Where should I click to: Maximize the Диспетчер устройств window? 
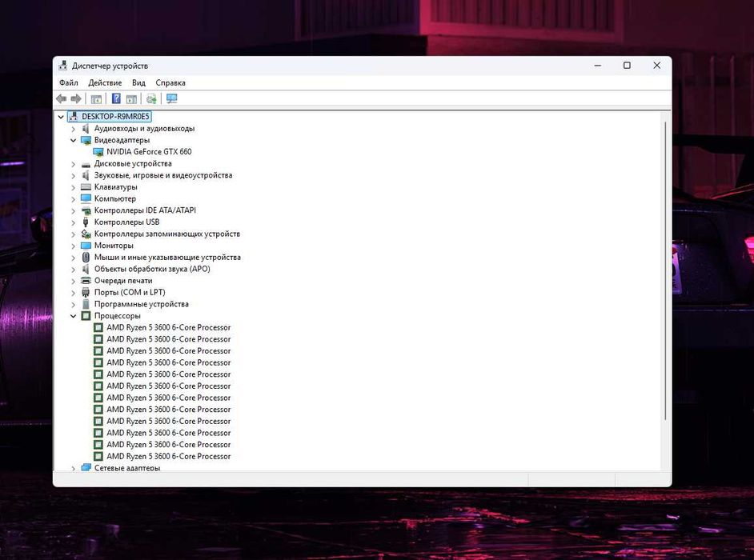tap(627, 66)
